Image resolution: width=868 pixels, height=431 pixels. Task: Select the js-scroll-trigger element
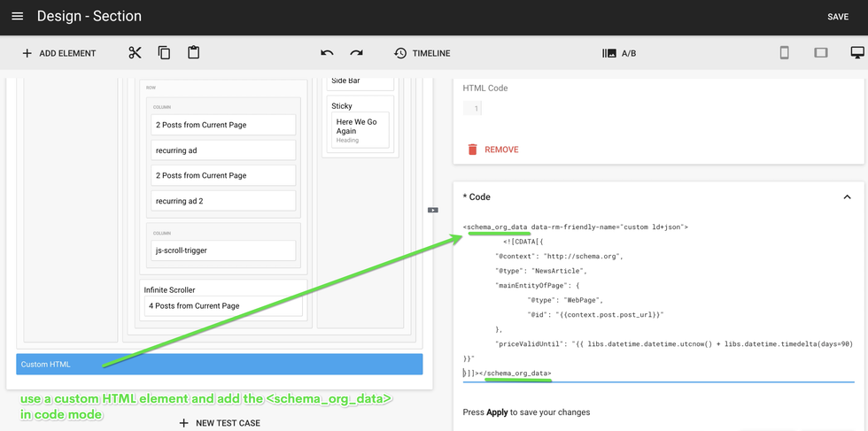[x=223, y=250]
